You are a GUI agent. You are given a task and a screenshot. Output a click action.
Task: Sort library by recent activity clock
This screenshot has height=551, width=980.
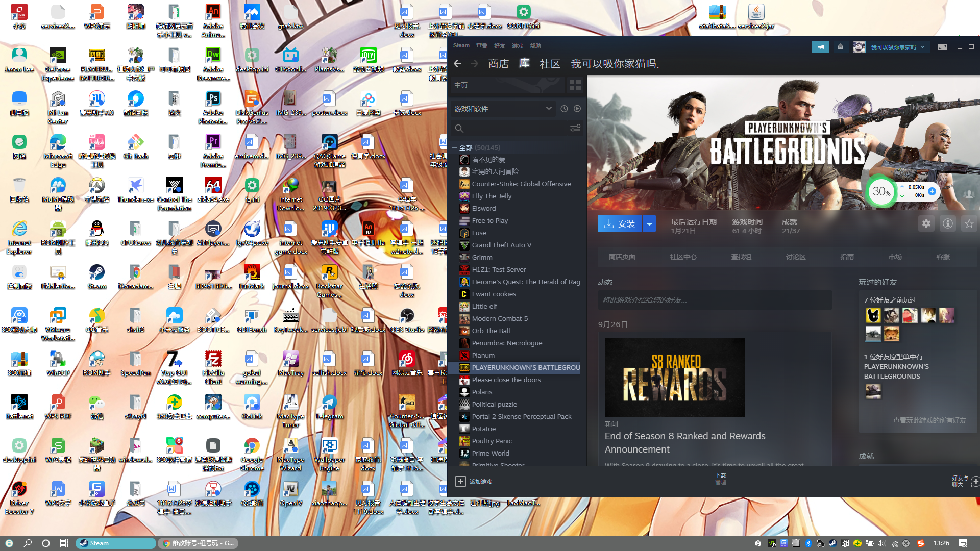564,109
